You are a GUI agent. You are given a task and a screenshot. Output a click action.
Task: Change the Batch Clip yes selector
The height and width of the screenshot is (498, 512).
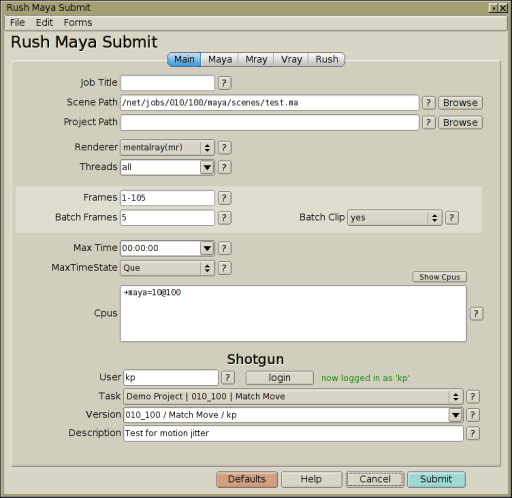point(395,218)
